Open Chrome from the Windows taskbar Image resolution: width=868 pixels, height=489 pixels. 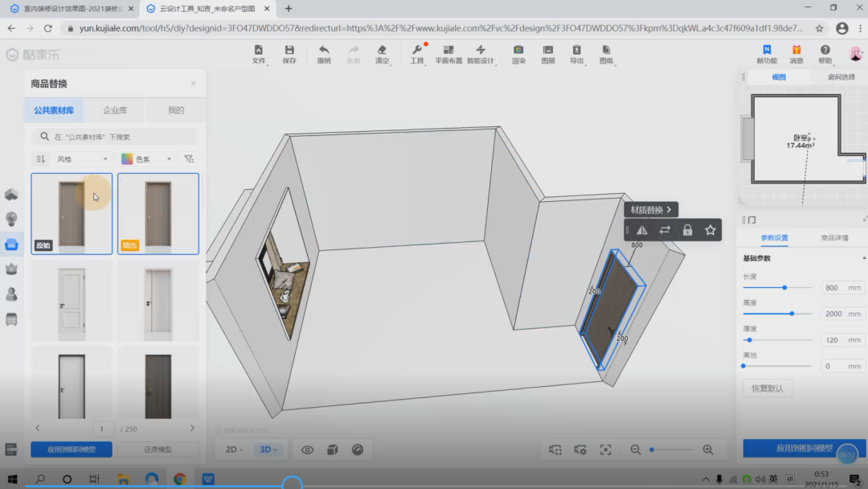pos(179,479)
